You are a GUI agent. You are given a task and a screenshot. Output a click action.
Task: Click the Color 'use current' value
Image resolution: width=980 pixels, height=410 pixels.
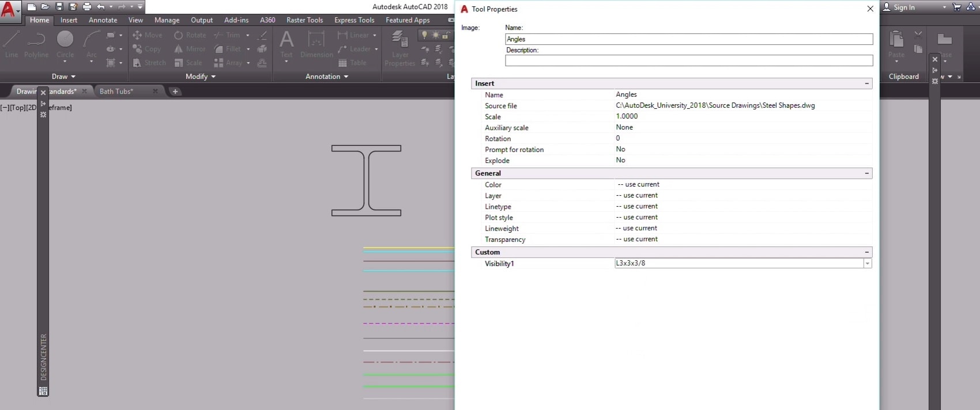638,184
